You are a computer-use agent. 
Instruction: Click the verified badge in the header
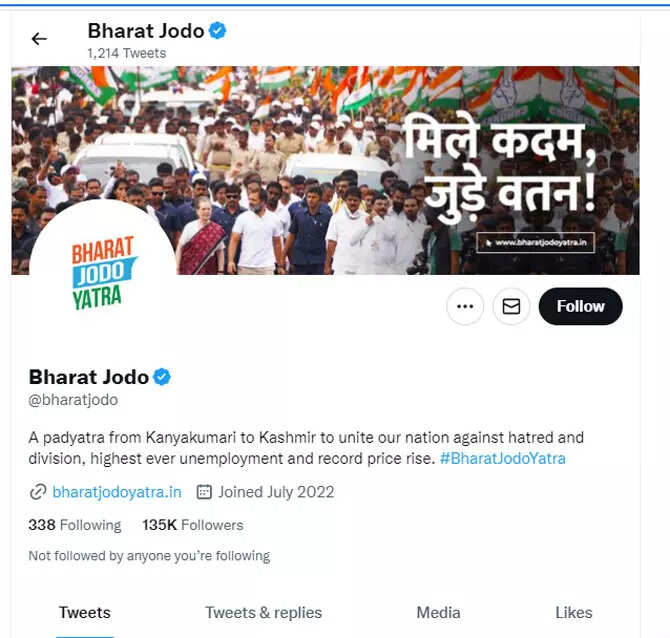(217, 31)
